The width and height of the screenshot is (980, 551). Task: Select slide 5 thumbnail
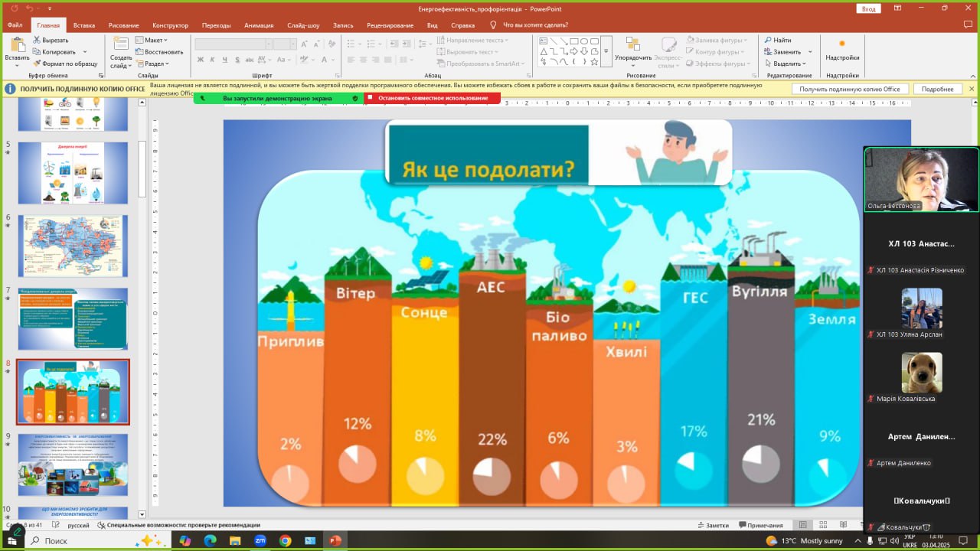point(73,173)
